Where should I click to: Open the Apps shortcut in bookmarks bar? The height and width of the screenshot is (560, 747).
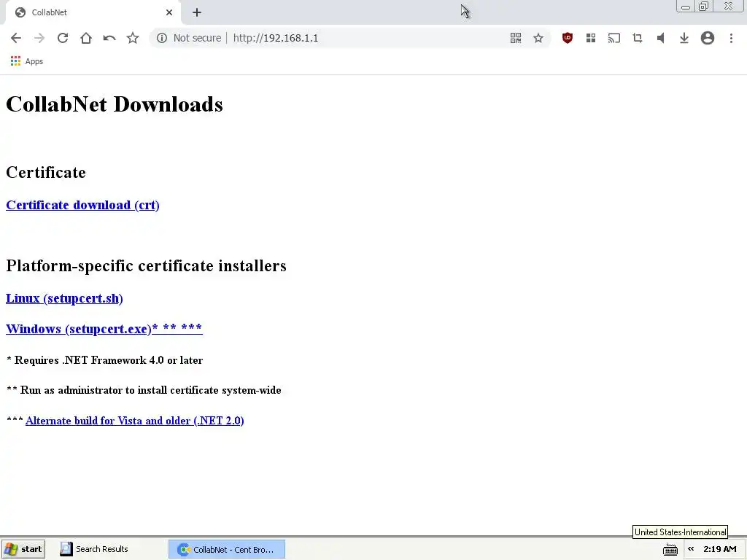27,61
